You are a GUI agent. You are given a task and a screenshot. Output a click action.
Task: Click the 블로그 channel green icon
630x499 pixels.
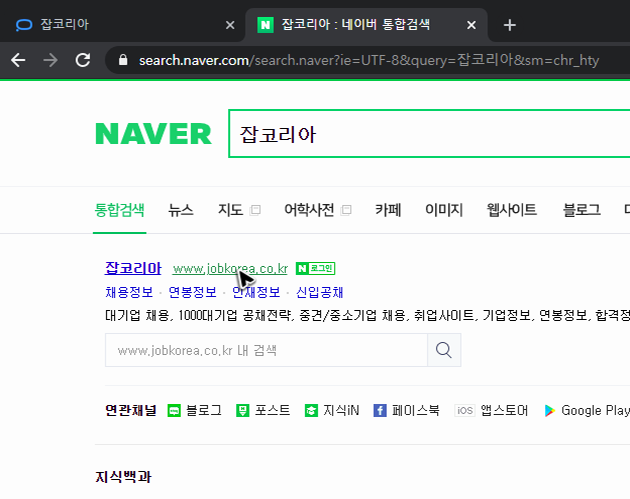[174, 410]
